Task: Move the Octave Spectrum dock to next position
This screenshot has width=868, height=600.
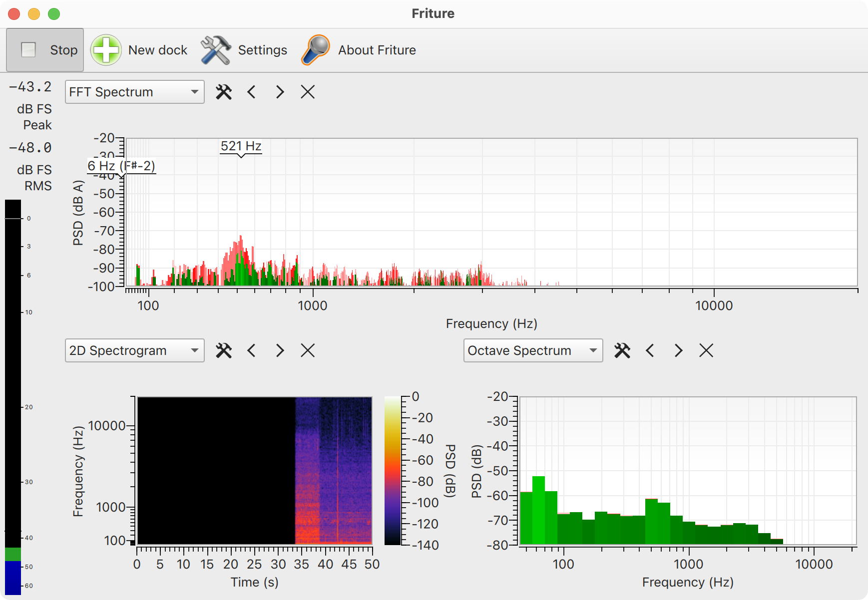Action: coord(678,350)
